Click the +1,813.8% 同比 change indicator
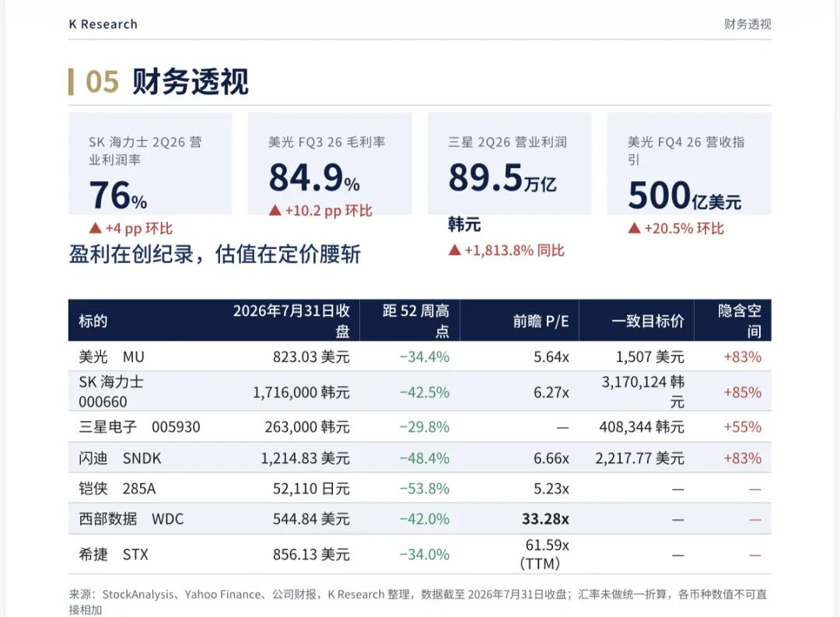Screen dimensions: 840x617 [506, 251]
